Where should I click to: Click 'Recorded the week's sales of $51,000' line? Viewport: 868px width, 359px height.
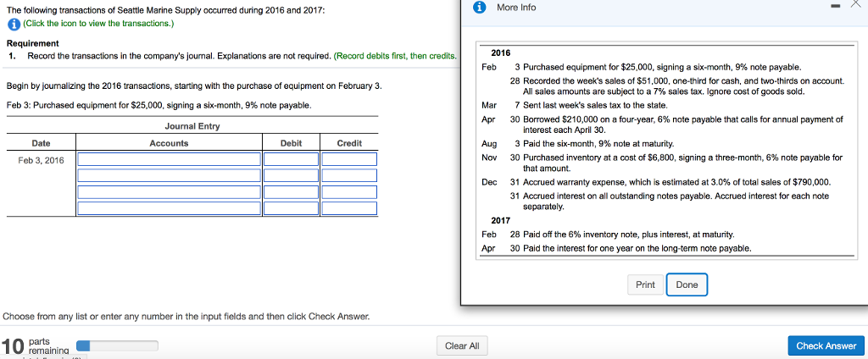pyautogui.click(x=684, y=86)
